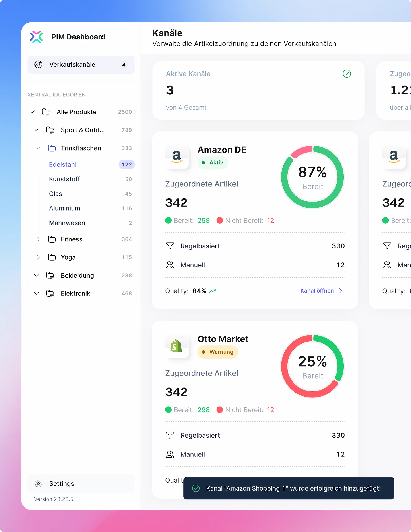Image resolution: width=411 pixels, height=532 pixels.
Task: Click the Manuell users icon on Otto Market
Action: pyautogui.click(x=170, y=454)
